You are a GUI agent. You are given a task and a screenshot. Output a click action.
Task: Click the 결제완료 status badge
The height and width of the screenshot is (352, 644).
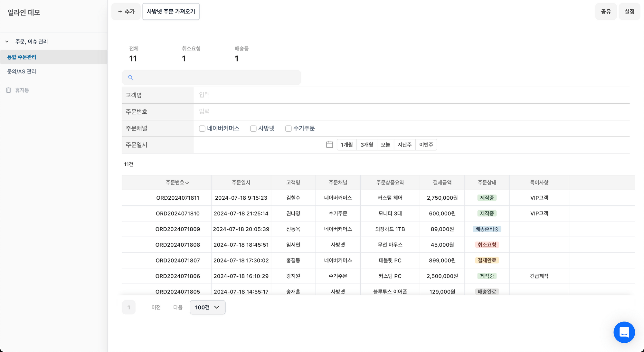coord(487,260)
